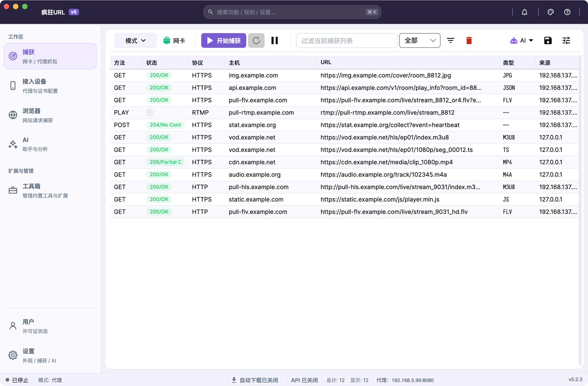Click the top search bar
The image size is (588, 386).
292,12
